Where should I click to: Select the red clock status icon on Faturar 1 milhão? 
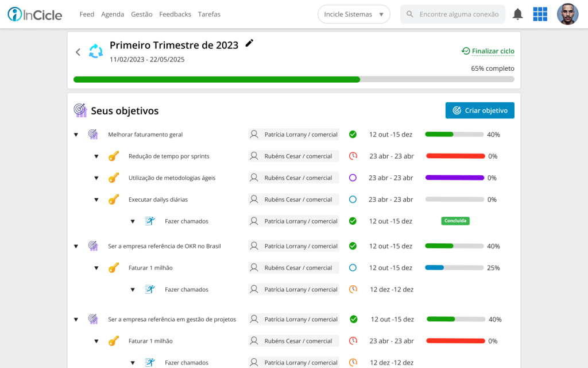[x=352, y=340]
